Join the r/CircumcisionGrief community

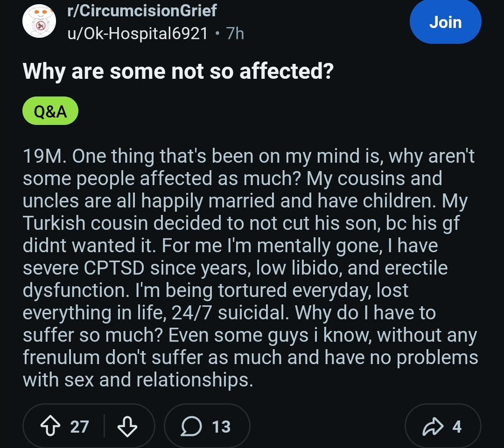(x=445, y=22)
